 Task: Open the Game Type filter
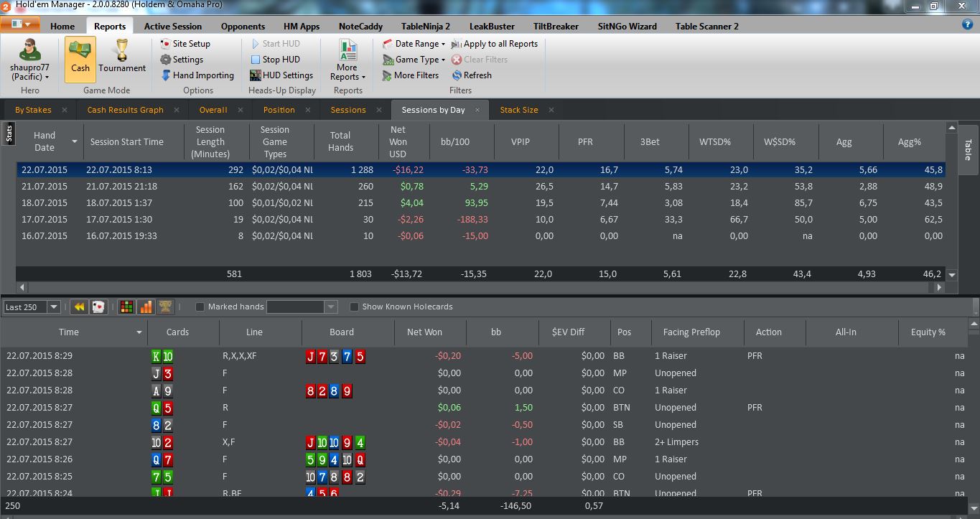414,60
